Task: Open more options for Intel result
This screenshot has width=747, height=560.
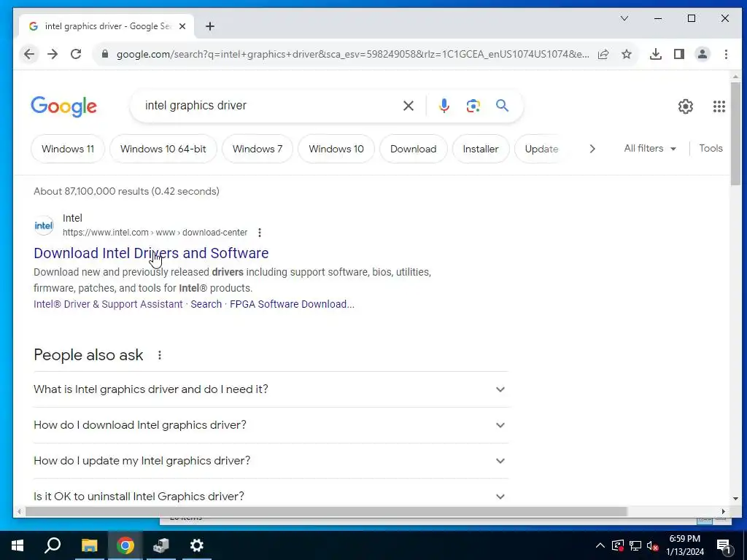Action: click(x=259, y=233)
